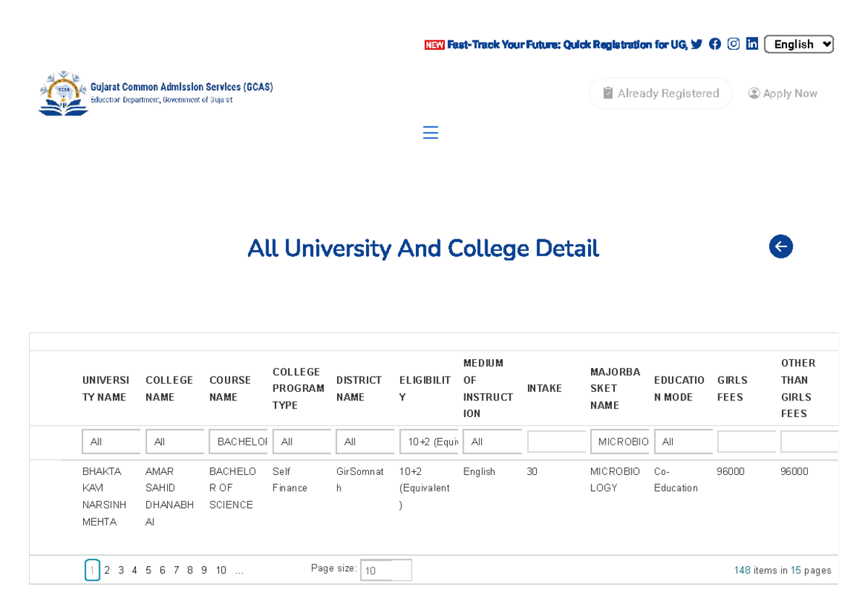
Task: Go back using the blue arrow button
Action: (780, 247)
